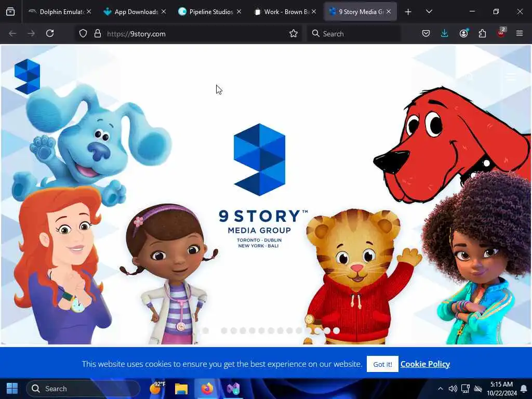Open network settings from the tray
The height and width of the screenshot is (399, 532).
(465, 389)
